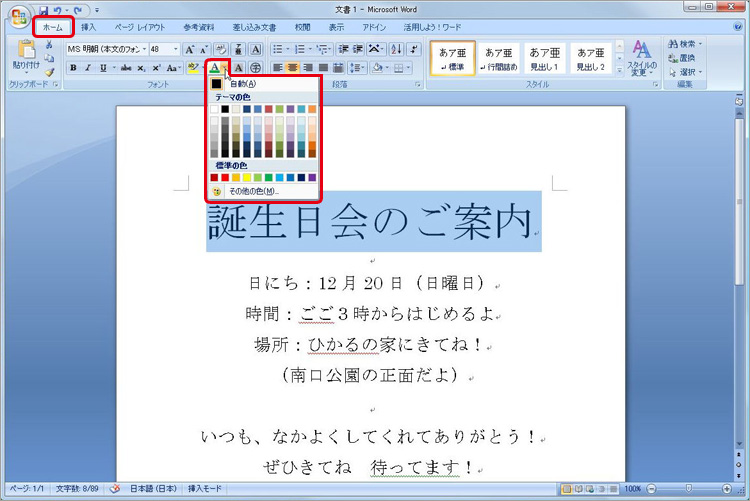
Task: Open the 差し込み文書 tab
Action: coord(254,27)
